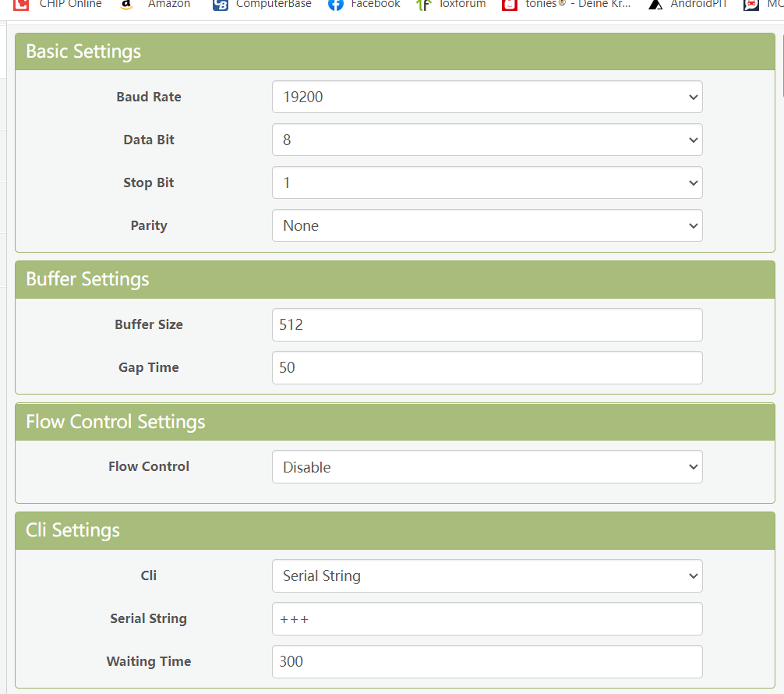Click the Buffer Size label

coord(149,324)
